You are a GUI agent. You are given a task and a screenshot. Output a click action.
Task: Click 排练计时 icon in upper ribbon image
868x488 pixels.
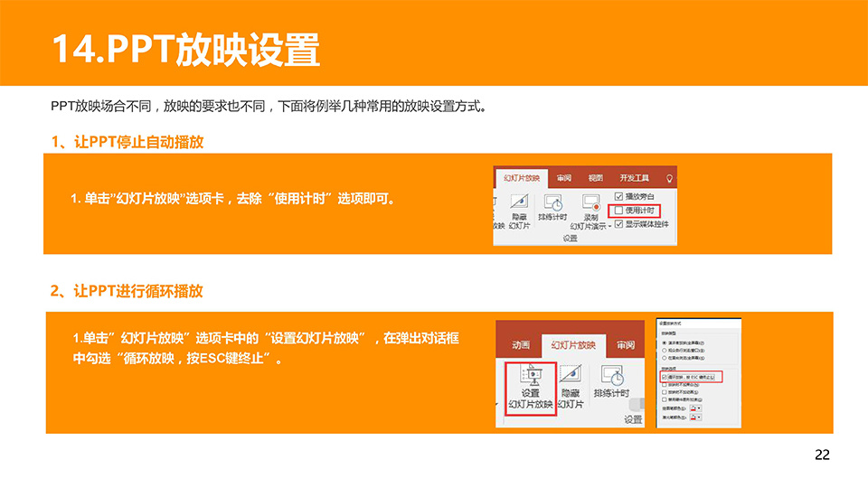(x=552, y=202)
